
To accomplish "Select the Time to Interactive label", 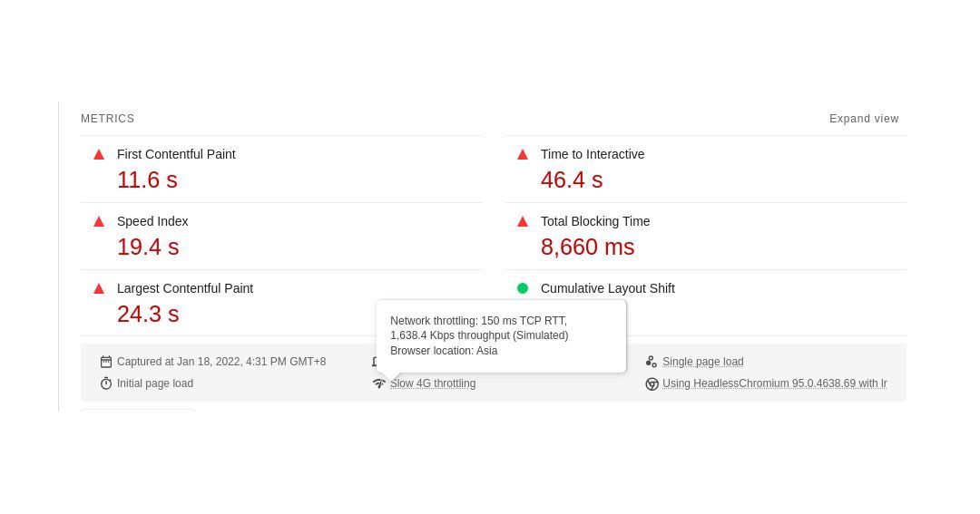I will tap(593, 154).
